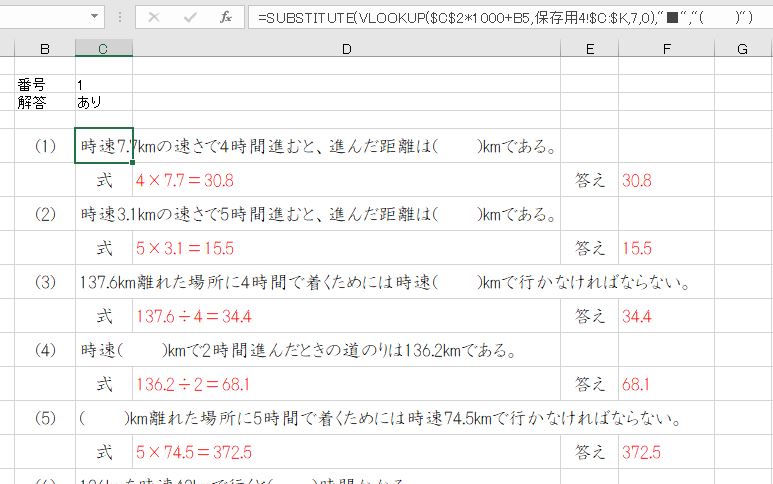The height and width of the screenshot is (484, 773).
Task: Click the cell containing number 1
Action: 104,84
